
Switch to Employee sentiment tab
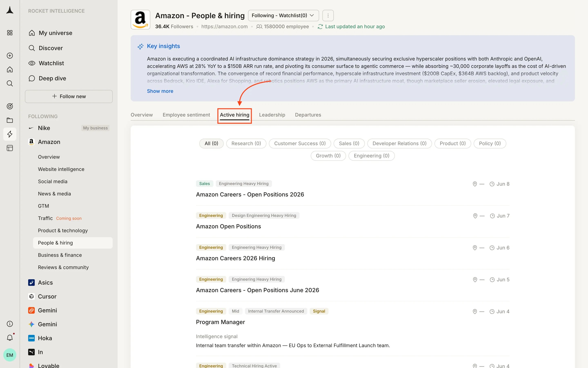click(186, 115)
